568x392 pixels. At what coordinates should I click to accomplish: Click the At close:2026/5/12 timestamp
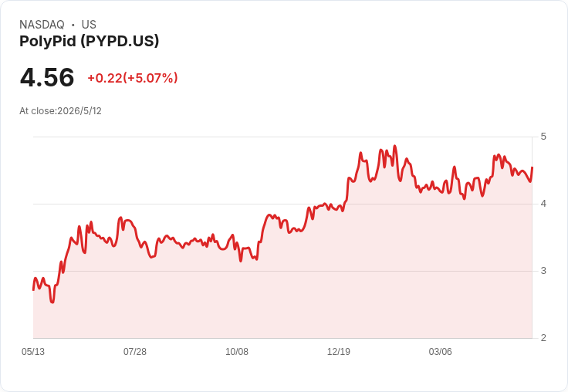[60, 111]
